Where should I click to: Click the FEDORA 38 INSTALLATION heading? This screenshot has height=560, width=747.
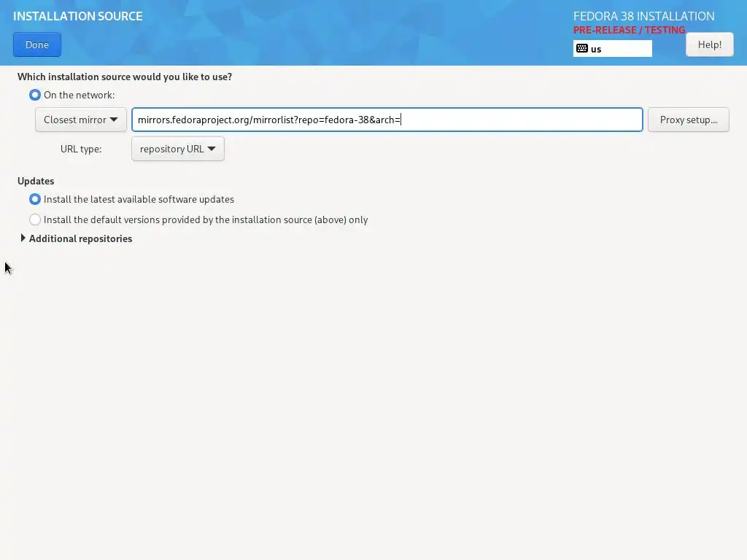pyautogui.click(x=643, y=16)
